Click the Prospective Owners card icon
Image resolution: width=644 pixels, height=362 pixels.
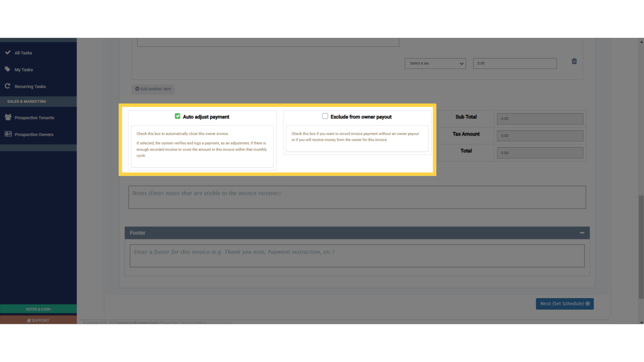pyautogui.click(x=8, y=134)
